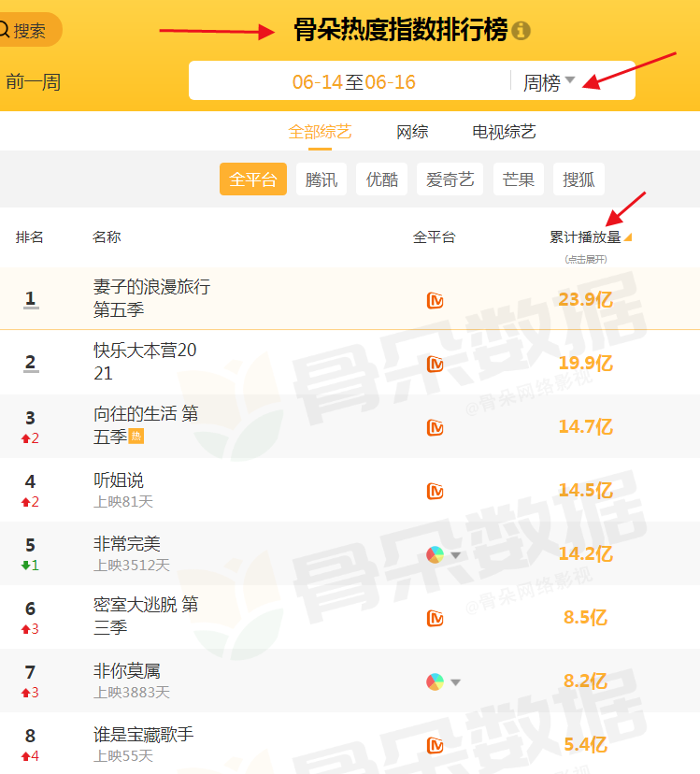Click rank up-4 indicator of 谁是宝藏歌手
Image resolution: width=700 pixels, height=774 pixels.
coord(30,756)
